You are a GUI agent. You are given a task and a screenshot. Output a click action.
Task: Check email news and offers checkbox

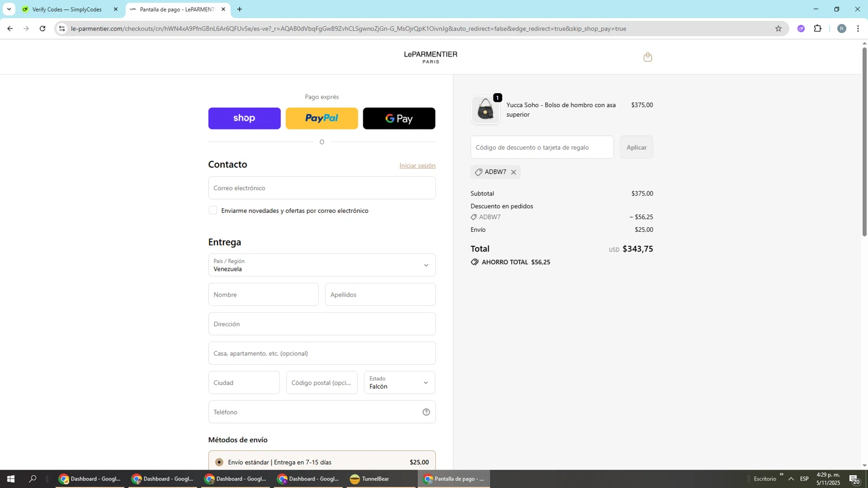point(213,210)
